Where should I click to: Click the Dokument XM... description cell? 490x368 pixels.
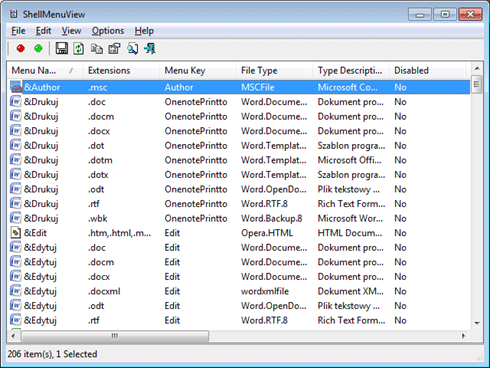(x=351, y=291)
